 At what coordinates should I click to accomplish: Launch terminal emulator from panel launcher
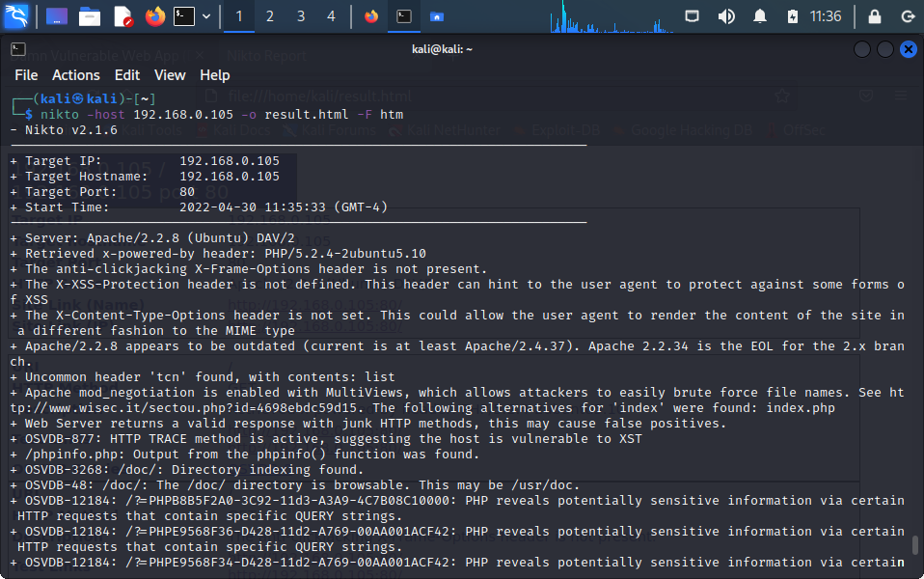pos(184,16)
